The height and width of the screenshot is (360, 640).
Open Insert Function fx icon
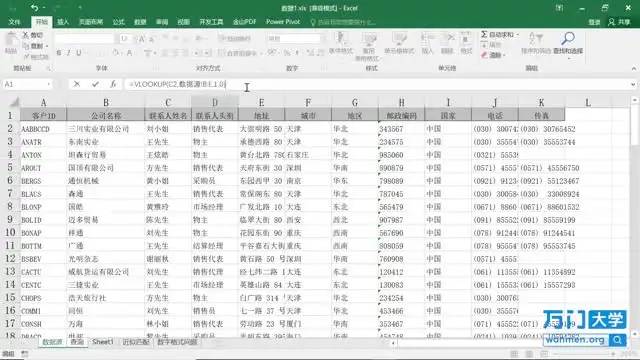(113, 84)
